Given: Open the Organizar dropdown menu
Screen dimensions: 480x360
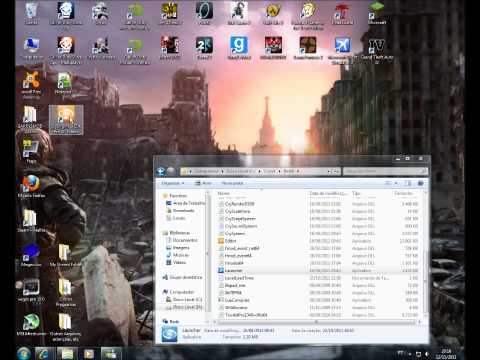Looking at the screenshot, I should click(x=173, y=183).
